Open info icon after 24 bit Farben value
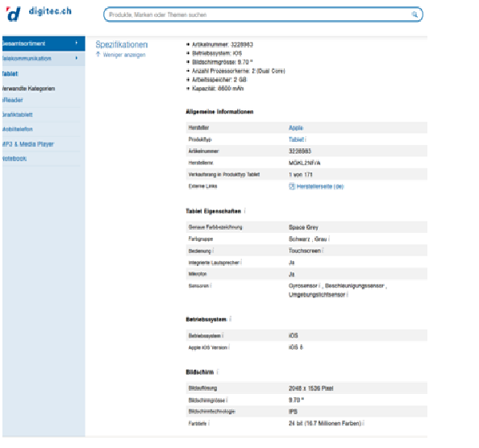Image resolution: width=479 pixels, height=448 pixels. [364, 423]
